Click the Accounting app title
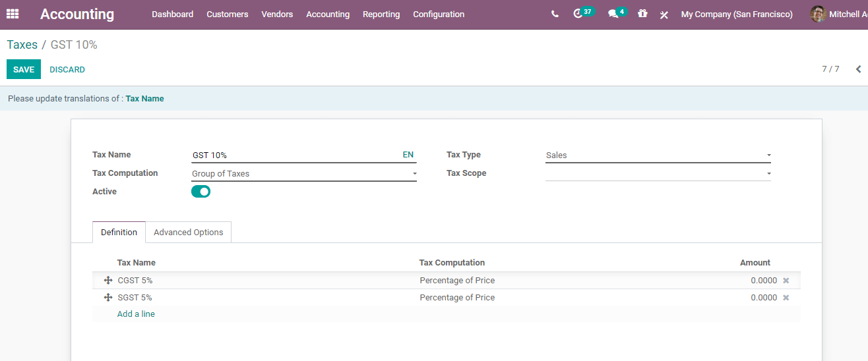 [77, 14]
